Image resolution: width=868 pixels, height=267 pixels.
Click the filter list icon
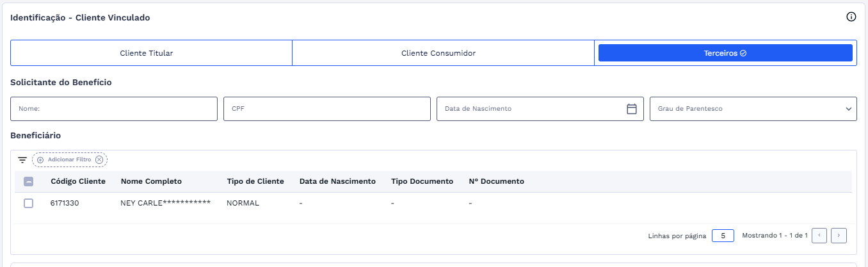pos(22,159)
